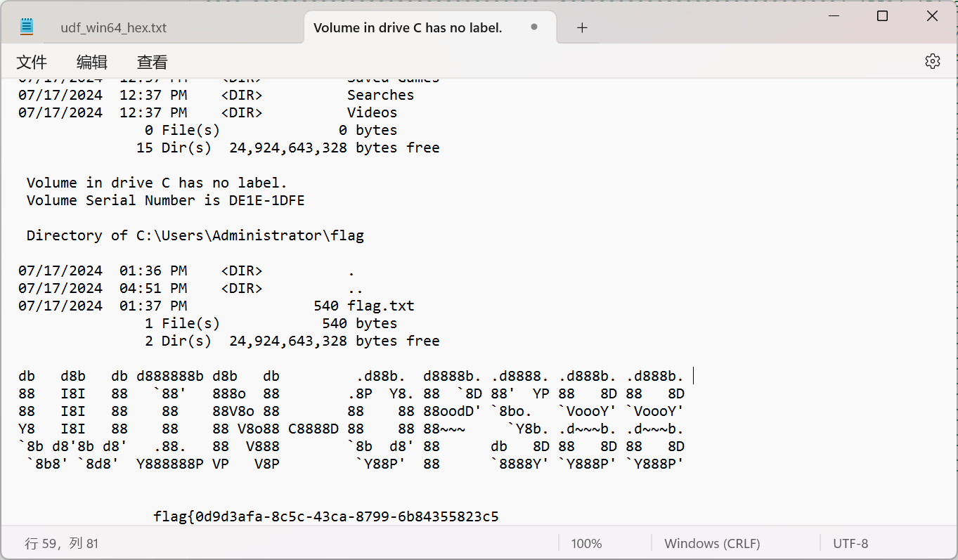
Task: Click the 07/17/2024 01:36 PM current directory line
Action: tap(187, 271)
